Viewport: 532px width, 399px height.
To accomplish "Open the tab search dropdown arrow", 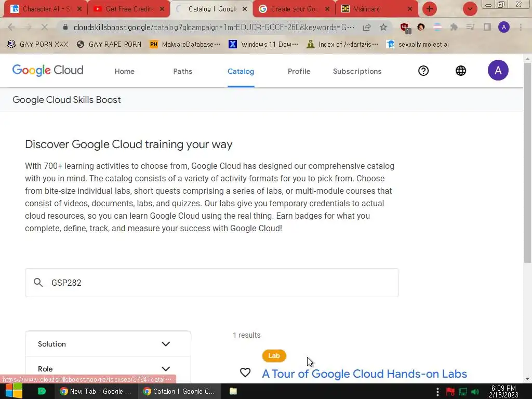I will tap(470, 9).
